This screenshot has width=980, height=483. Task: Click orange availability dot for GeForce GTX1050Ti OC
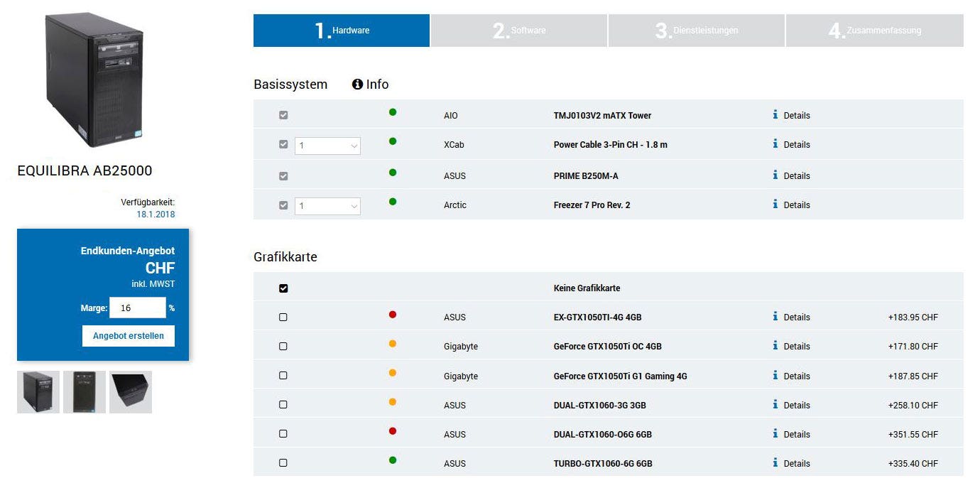[x=393, y=344]
